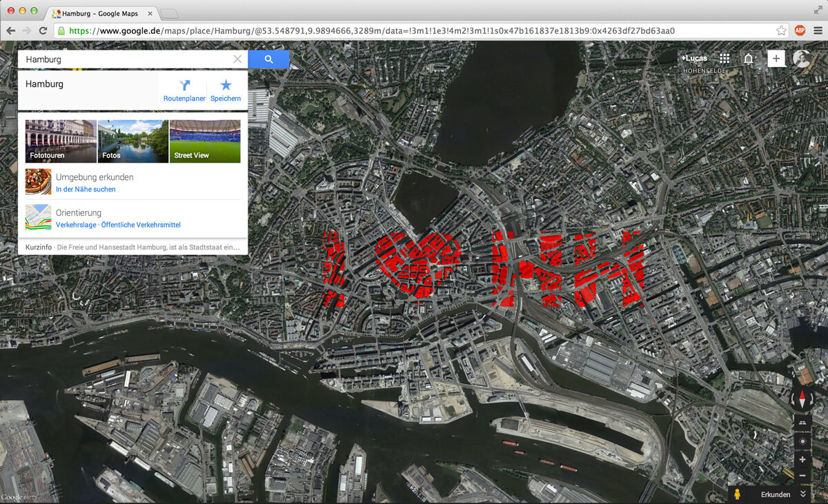Click the green padlock security icon

click(x=61, y=31)
